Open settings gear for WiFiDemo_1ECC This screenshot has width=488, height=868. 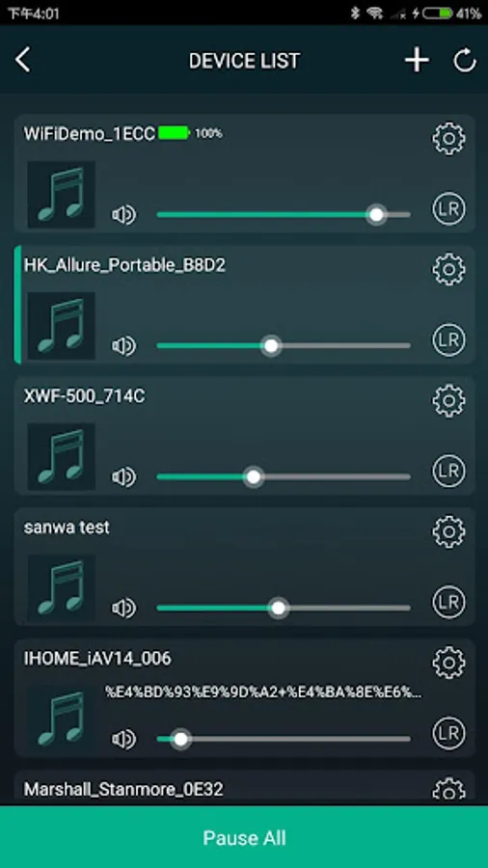tap(448, 138)
